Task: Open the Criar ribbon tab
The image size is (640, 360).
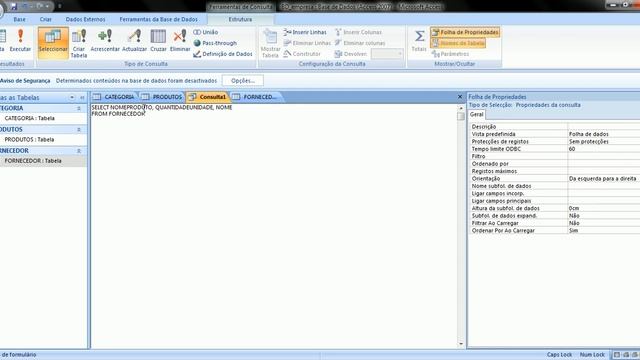Action: point(46,19)
